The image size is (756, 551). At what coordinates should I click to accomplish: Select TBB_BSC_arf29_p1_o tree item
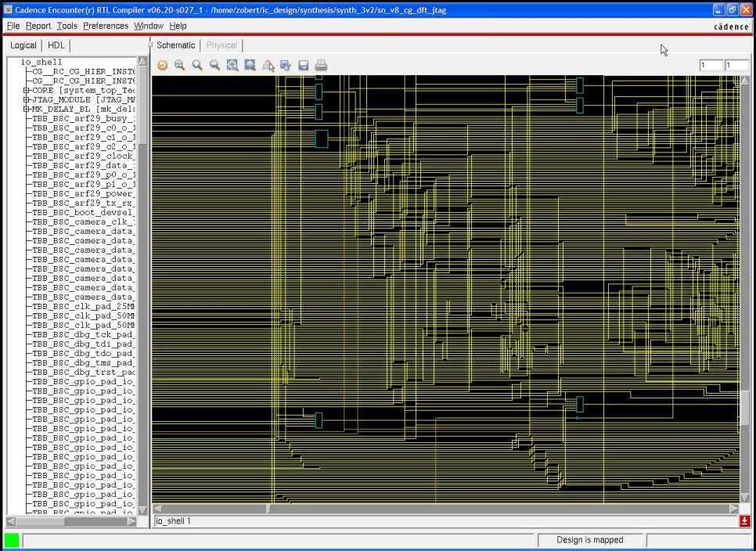pyautogui.click(x=84, y=184)
